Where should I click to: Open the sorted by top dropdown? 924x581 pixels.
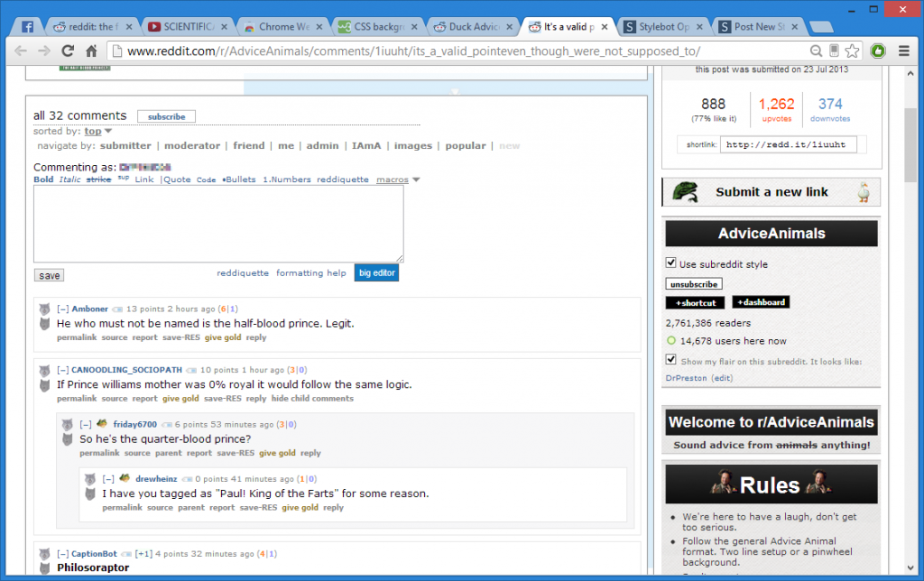click(97, 132)
